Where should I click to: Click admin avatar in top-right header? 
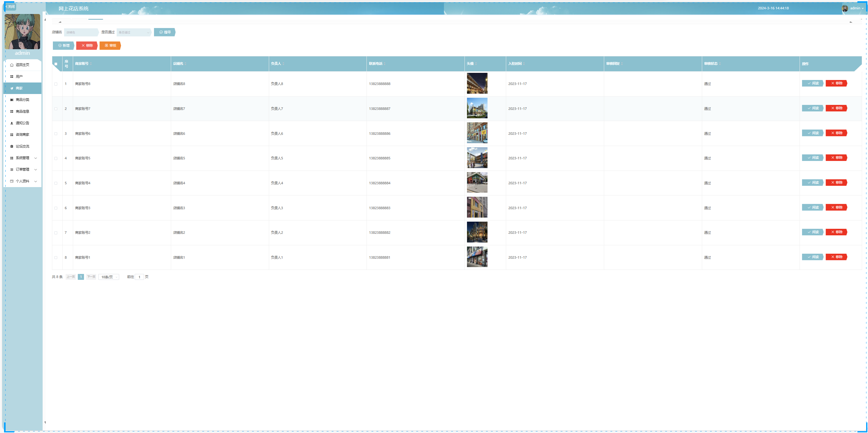845,8
